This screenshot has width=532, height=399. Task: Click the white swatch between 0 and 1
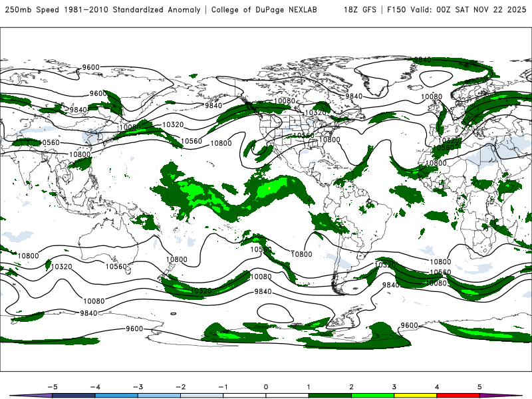click(287, 396)
